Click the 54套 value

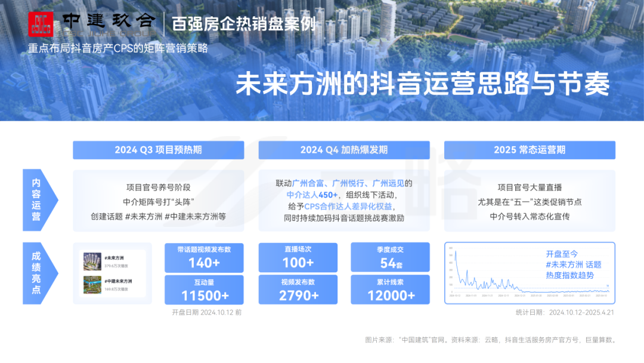pyautogui.click(x=391, y=263)
